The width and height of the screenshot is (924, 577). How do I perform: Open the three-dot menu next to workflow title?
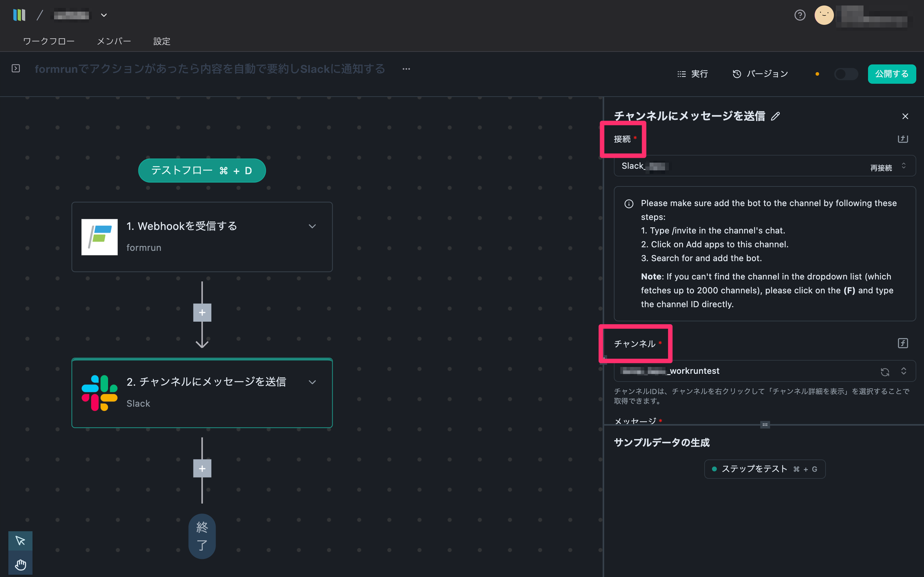[x=406, y=69]
